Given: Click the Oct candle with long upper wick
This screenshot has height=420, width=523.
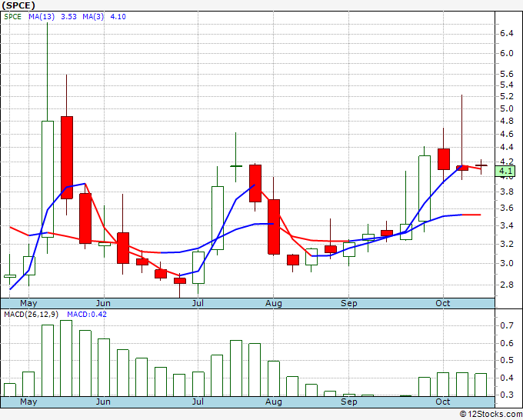Looking at the screenshot, I should pos(462,167).
